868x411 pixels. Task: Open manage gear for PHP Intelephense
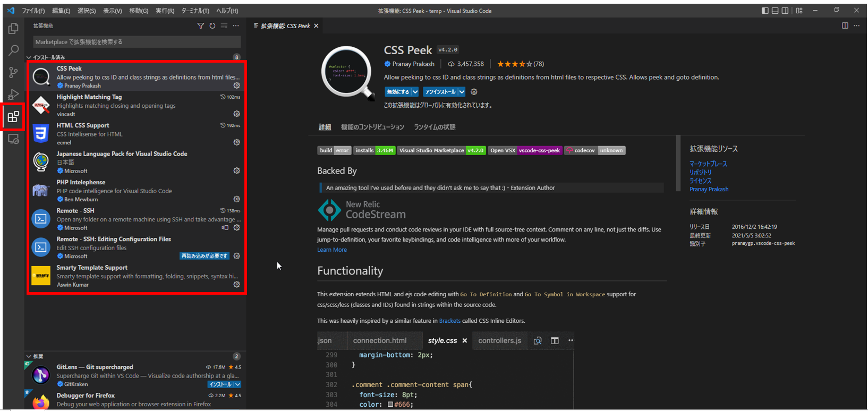[x=237, y=199]
